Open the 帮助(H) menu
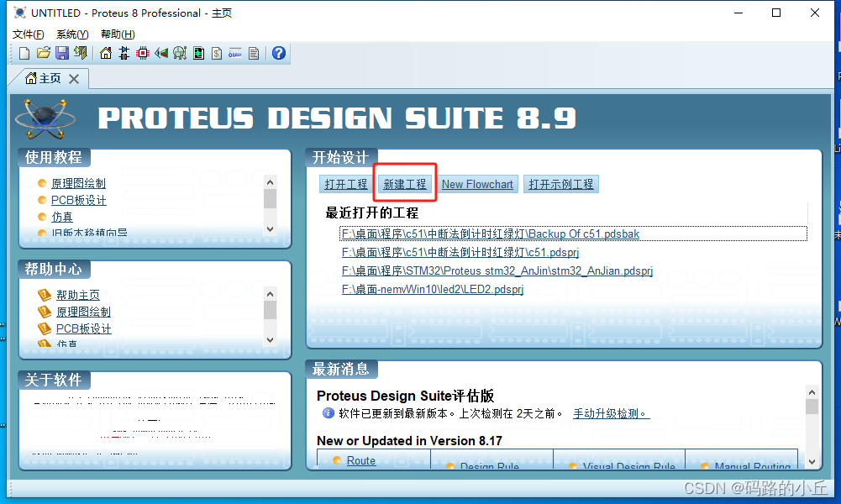This screenshot has height=504, width=841. 118,34
